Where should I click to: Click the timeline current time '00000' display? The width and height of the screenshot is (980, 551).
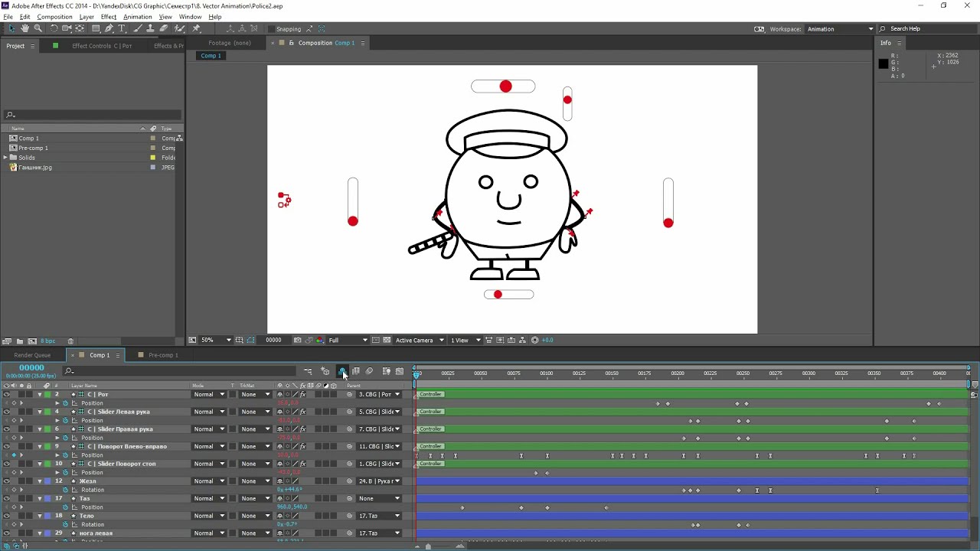pos(31,368)
